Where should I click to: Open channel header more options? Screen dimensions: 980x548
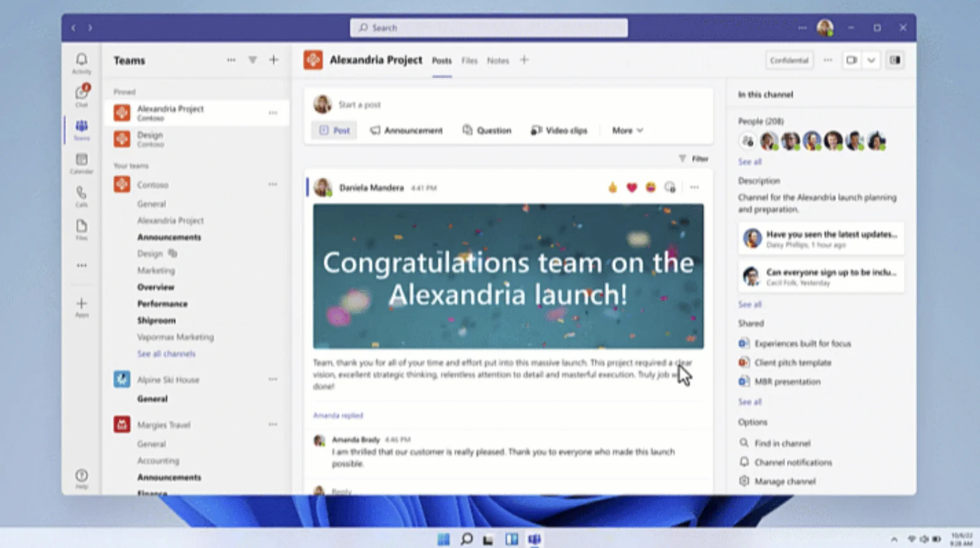click(828, 60)
